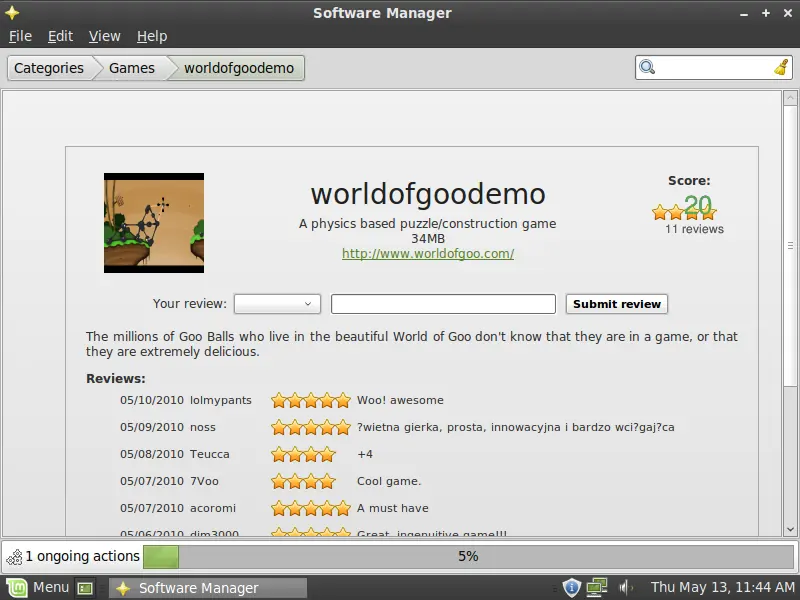800x600 pixels.
Task: Show the 1 ongoing actions list
Action: click(72, 556)
